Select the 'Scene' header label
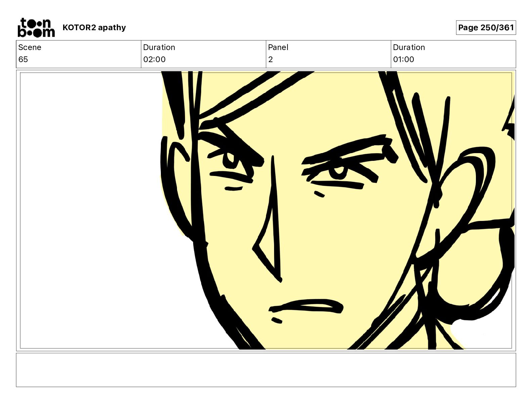Viewport: 532px width, 411px height. pyautogui.click(x=30, y=47)
